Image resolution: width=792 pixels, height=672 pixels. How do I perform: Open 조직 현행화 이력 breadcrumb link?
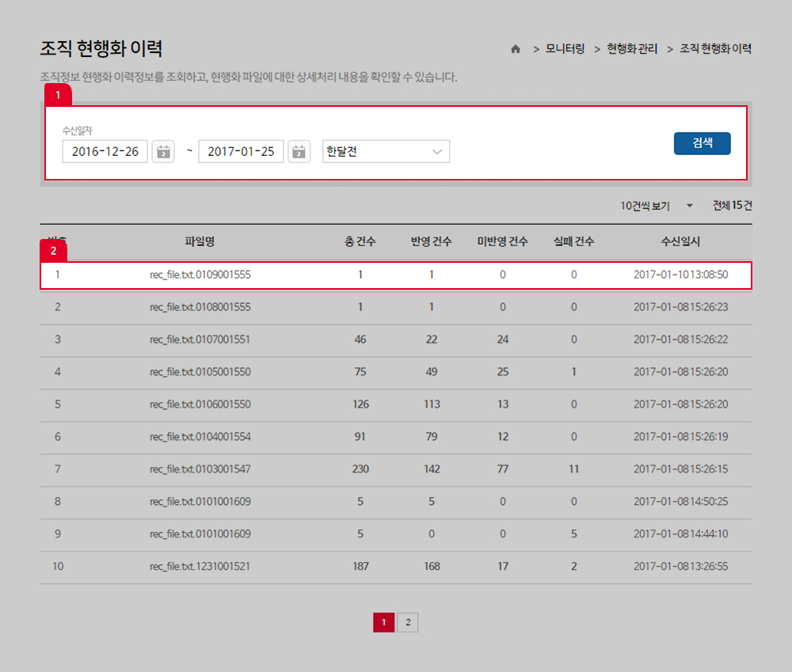[x=715, y=49]
